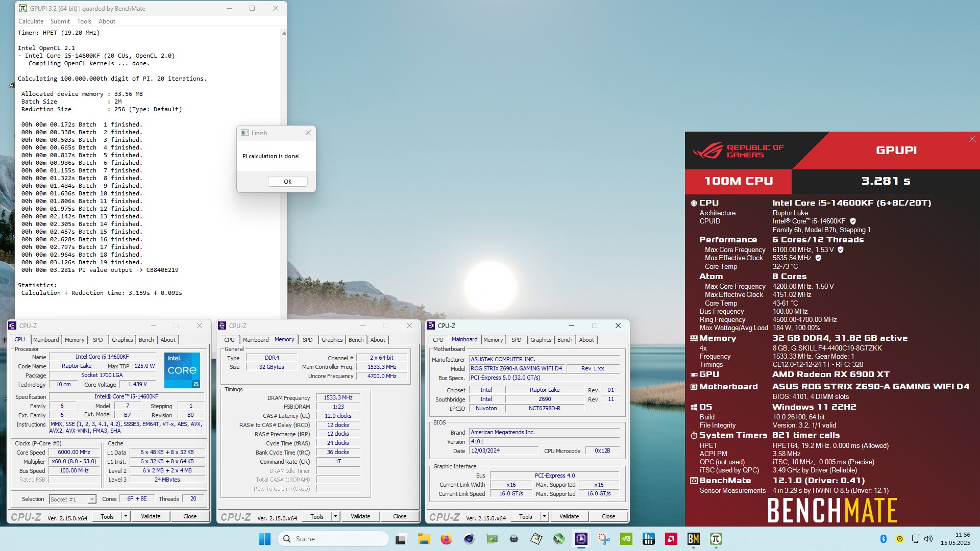Open taskbar clock showing 11:56

point(955,539)
